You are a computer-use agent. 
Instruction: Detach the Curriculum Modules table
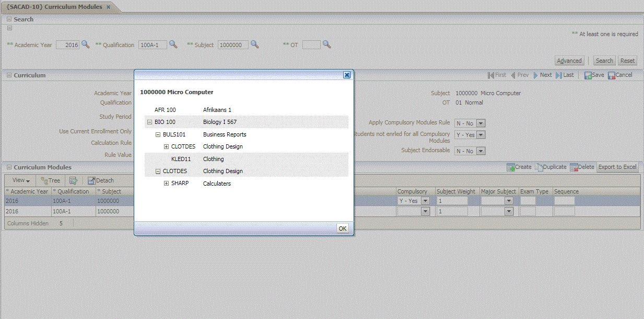[100, 180]
